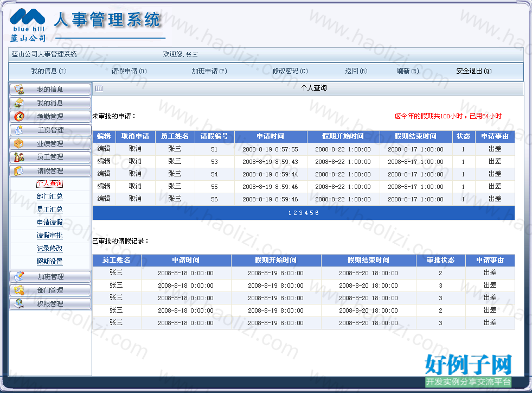The width and height of the screenshot is (532, 393).
Task: Click 取消 for leave number 54
Action: click(x=135, y=174)
